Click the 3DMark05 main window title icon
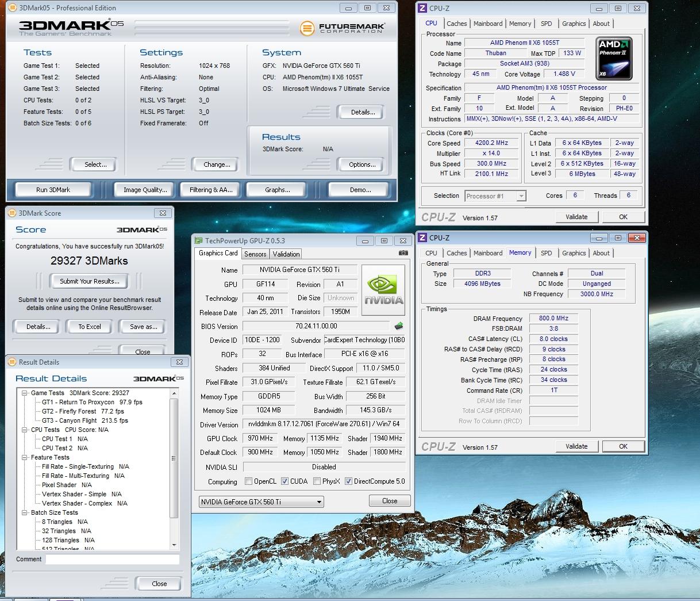This screenshot has height=601, width=700. coord(13,8)
